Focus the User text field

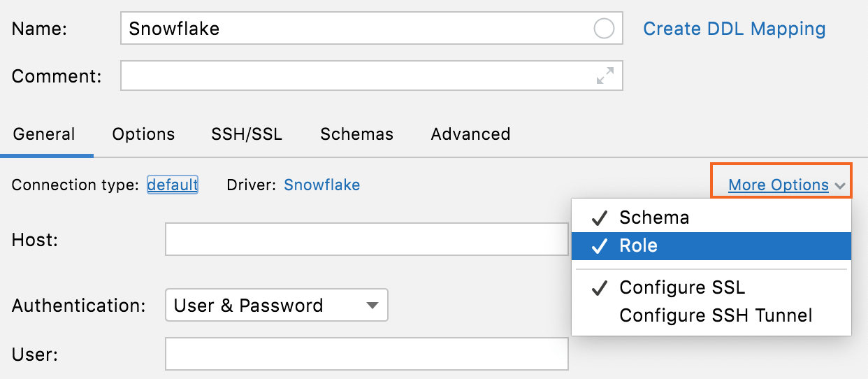pyautogui.click(x=366, y=354)
